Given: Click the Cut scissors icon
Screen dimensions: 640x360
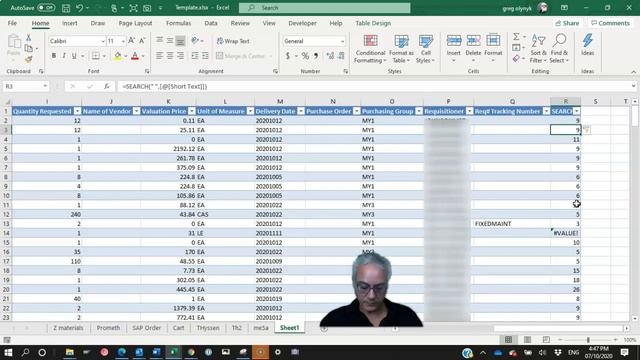Looking at the screenshot, I should [x=28, y=38].
